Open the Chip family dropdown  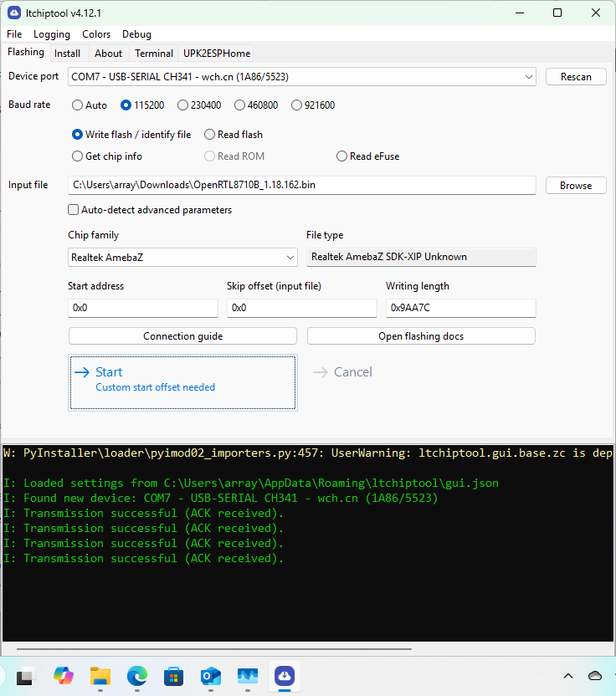coord(182,258)
